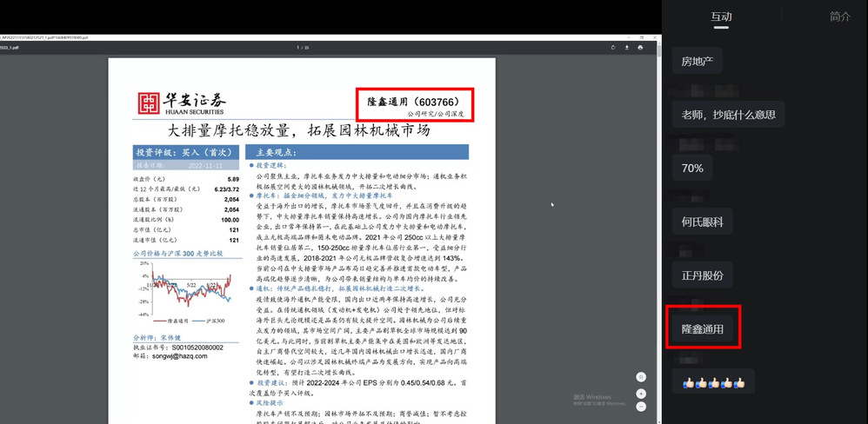
Task: Download the PDF using the download icon
Action: coord(626,48)
